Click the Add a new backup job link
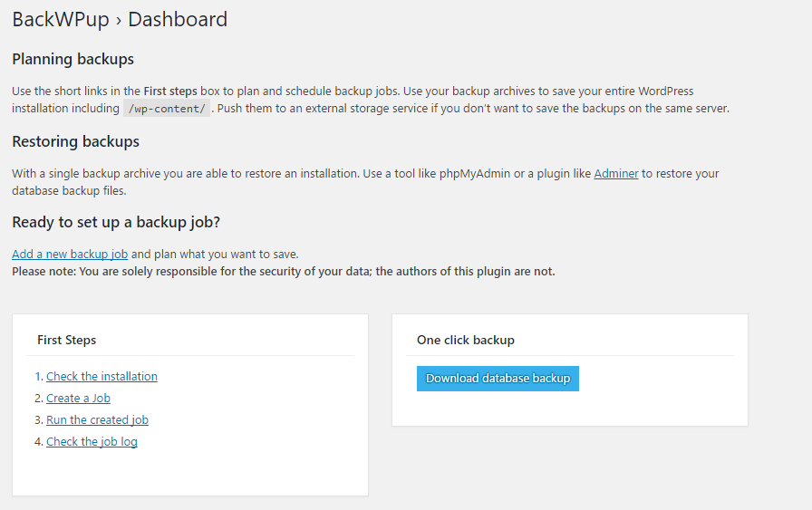The image size is (812, 510). click(70, 255)
